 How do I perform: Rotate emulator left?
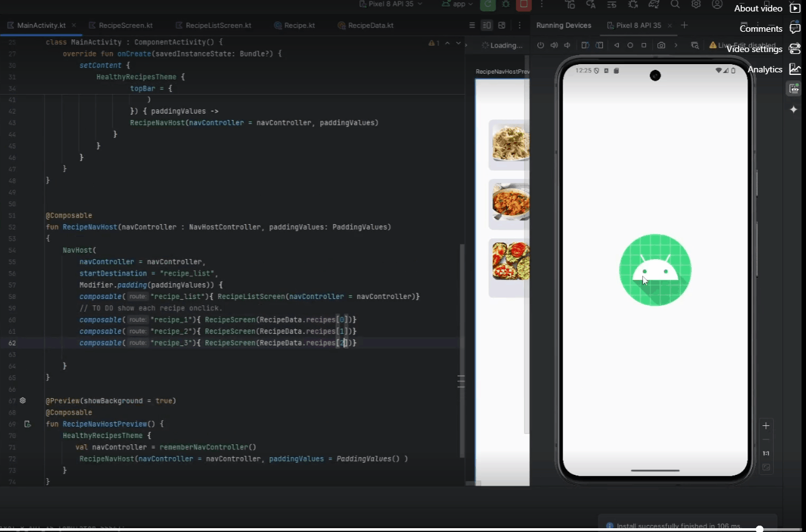(585, 46)
